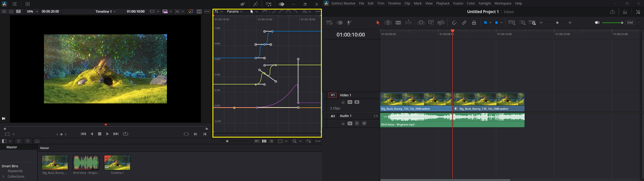
Task: Switch viewer to dual-viewer layout icon
Action: pos(199,11)
